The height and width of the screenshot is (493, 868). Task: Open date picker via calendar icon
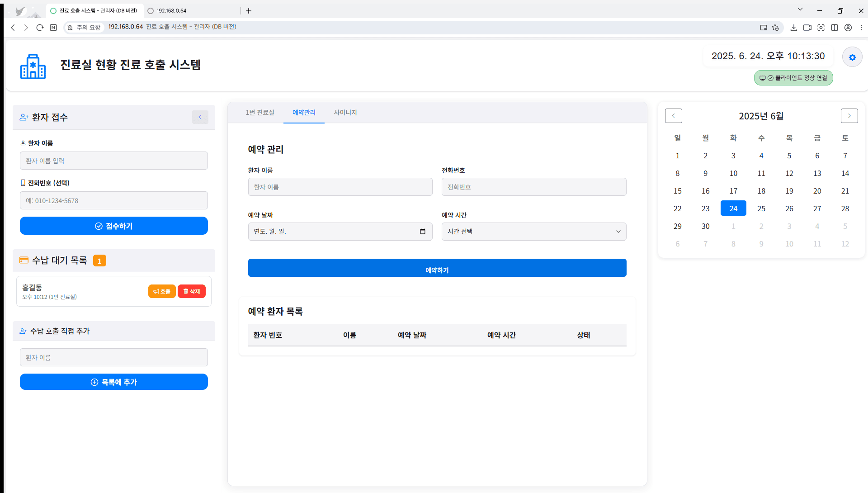point(423,232)
